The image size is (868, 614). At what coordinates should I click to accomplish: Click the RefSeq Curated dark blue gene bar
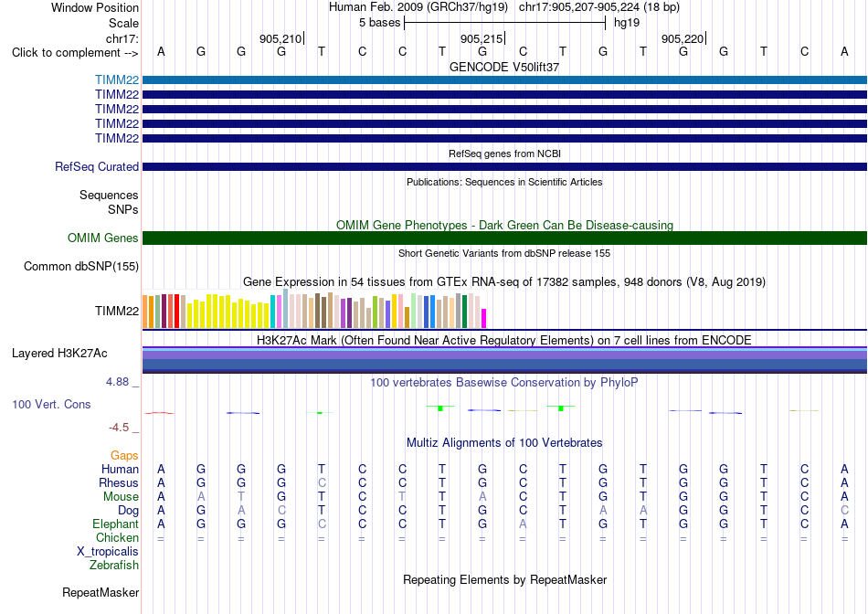[x=504, y=166]
